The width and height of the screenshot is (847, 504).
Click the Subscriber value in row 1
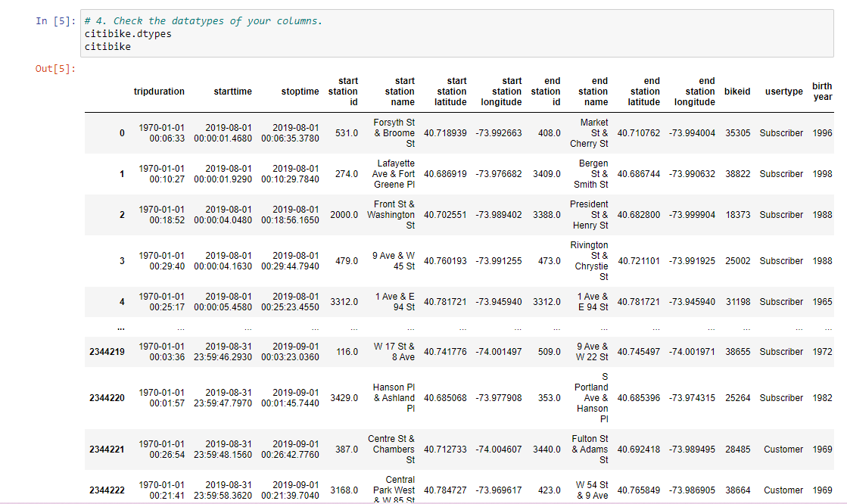(781, 173)
